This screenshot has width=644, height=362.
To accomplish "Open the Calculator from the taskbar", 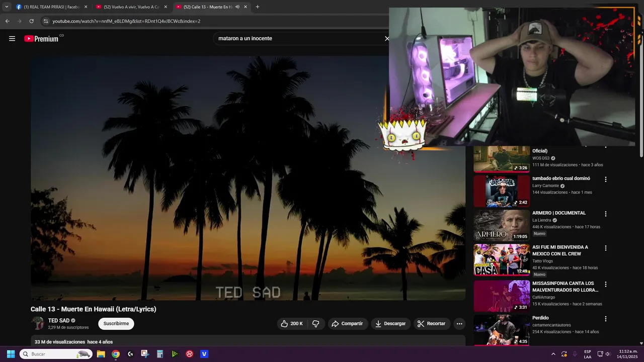I will pos(160,354).
